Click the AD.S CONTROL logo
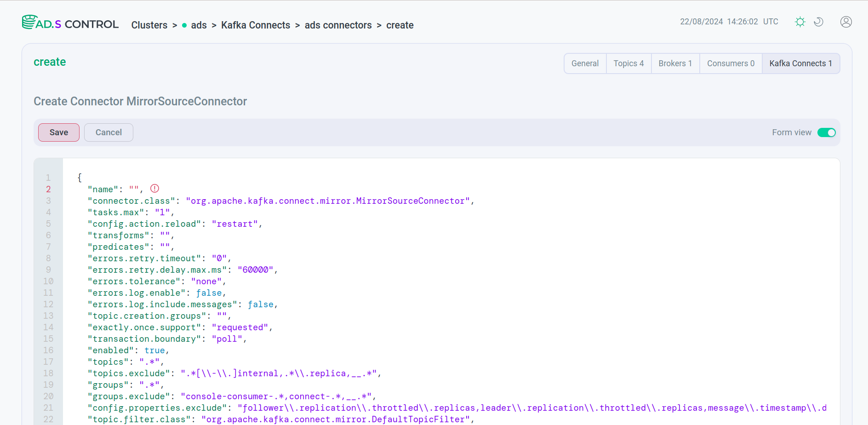This screenshot has width=868, height=425. 70,23
